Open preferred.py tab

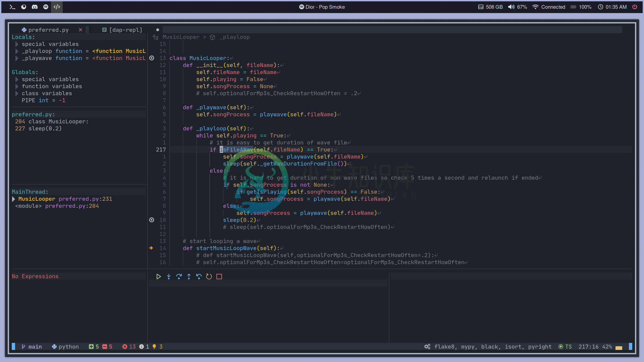(x=48, y=29)
